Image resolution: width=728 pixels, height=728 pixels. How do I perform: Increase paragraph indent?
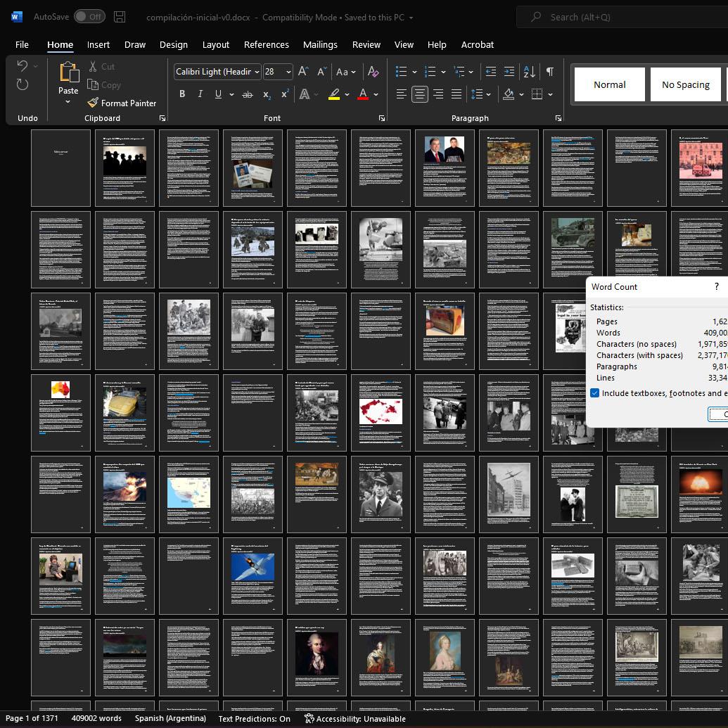pyautogui.click(x=509, y=72)
